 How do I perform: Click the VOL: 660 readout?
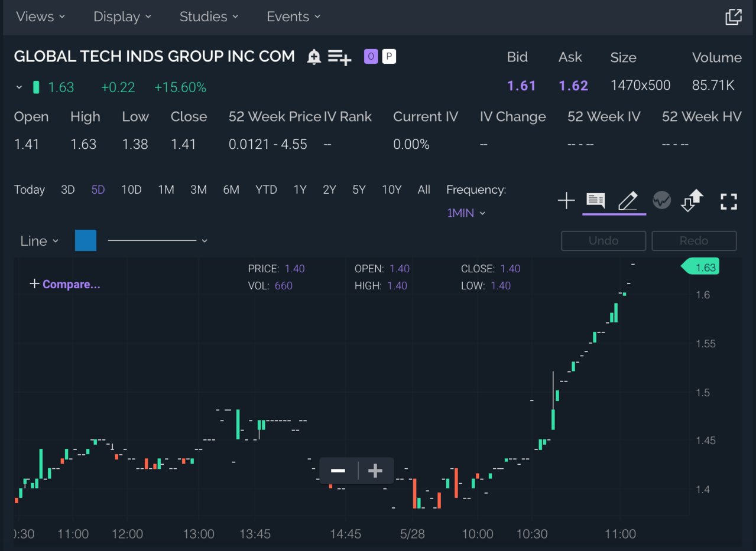coord(270,286)
